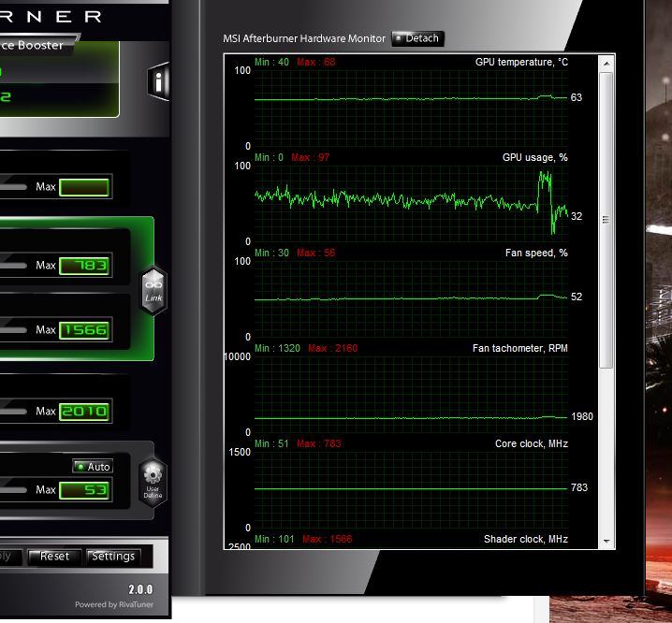Screen dimensions: 672x623
Task: Click the shader clock value field 1566
Action: (84, 330)
